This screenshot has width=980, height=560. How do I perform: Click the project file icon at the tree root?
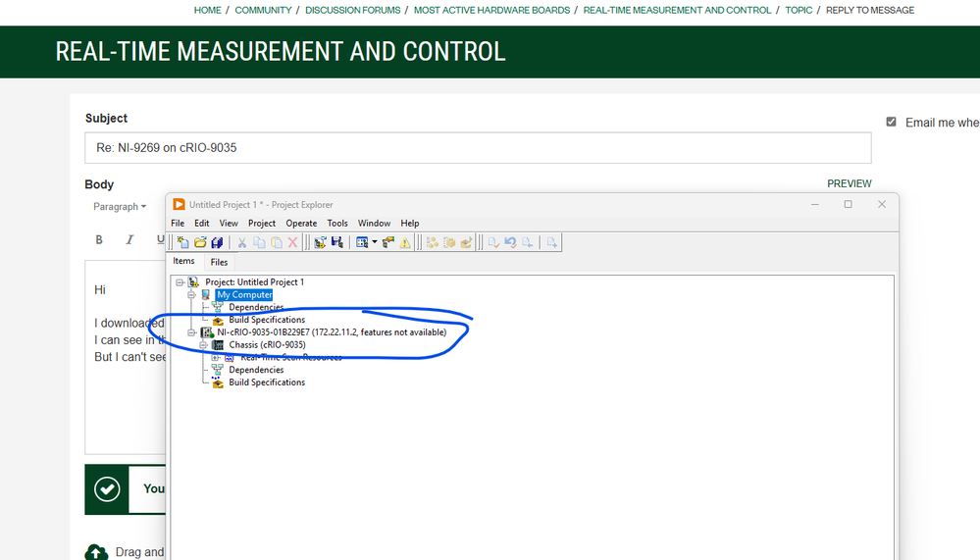[x=194, y=282]
